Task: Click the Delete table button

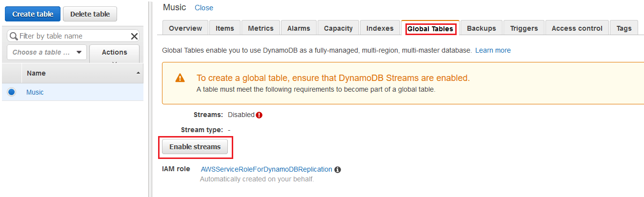Action: click(x=90, y=14)
